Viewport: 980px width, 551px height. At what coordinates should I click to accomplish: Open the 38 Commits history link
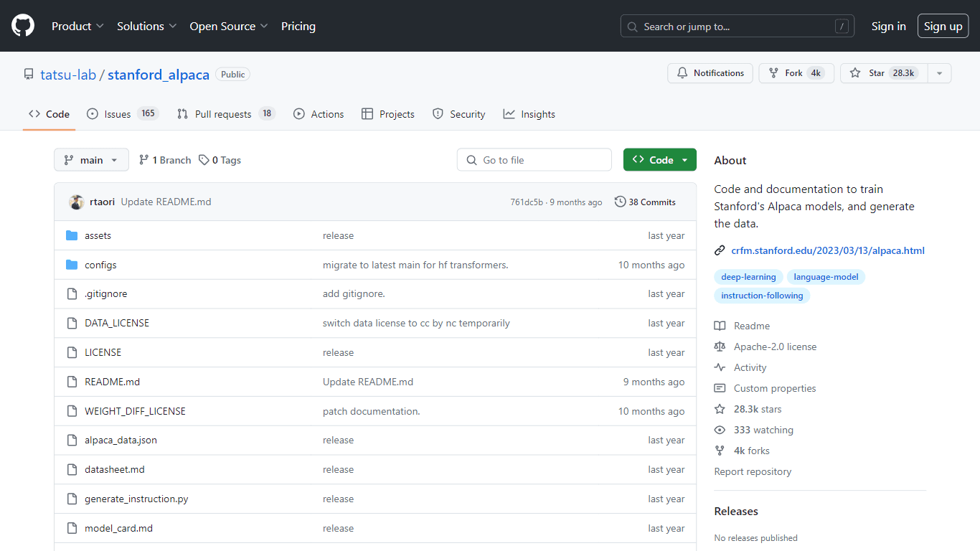(645, 202)
